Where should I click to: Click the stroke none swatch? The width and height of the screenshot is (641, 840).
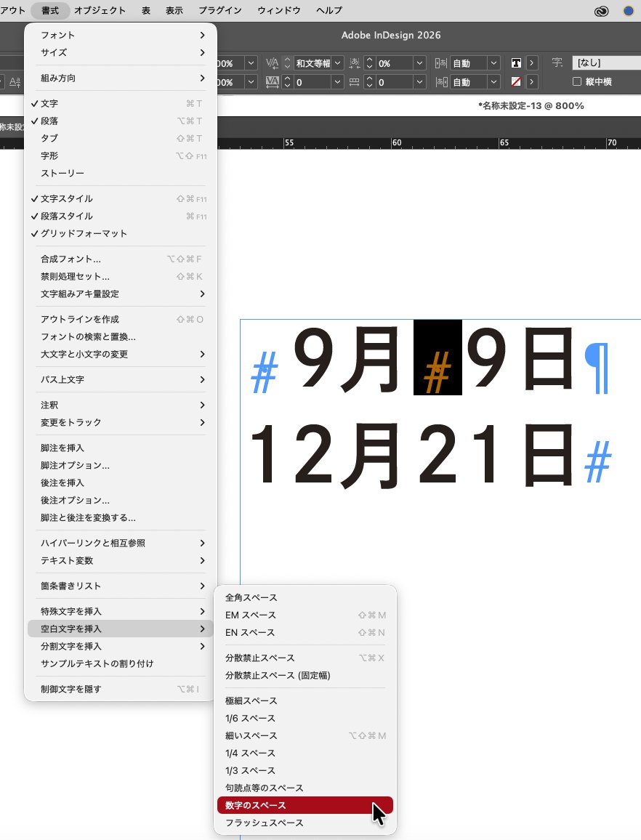pyautogui.click(x=516, y=82)
